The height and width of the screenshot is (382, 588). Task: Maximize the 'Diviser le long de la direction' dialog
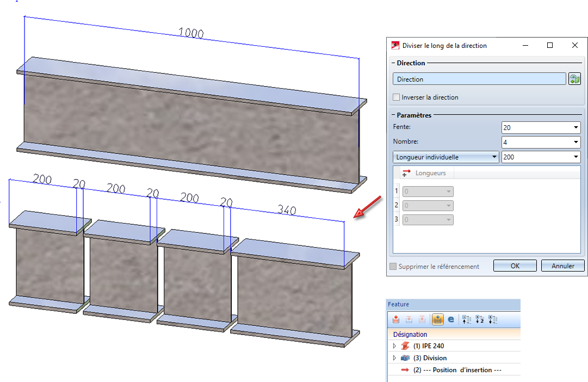[x=550, y=45]
